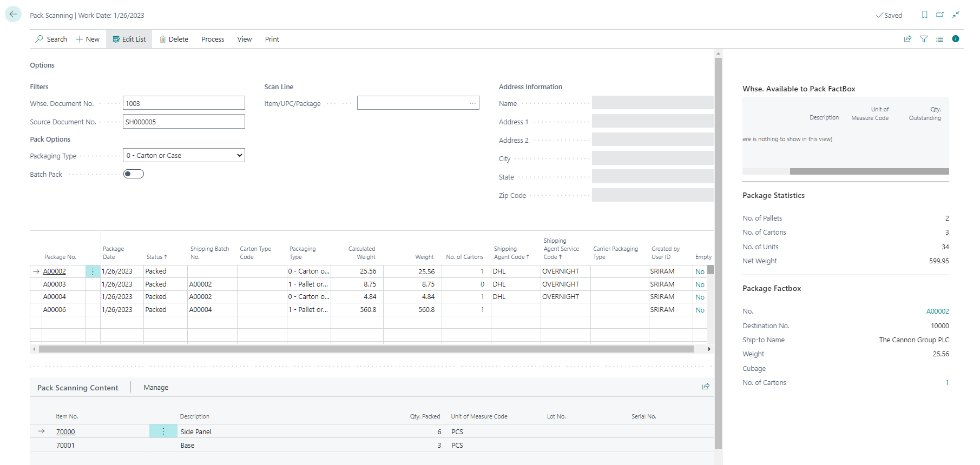
Task: Toggle the Batch Pack switch
Action: click(133, 174)
